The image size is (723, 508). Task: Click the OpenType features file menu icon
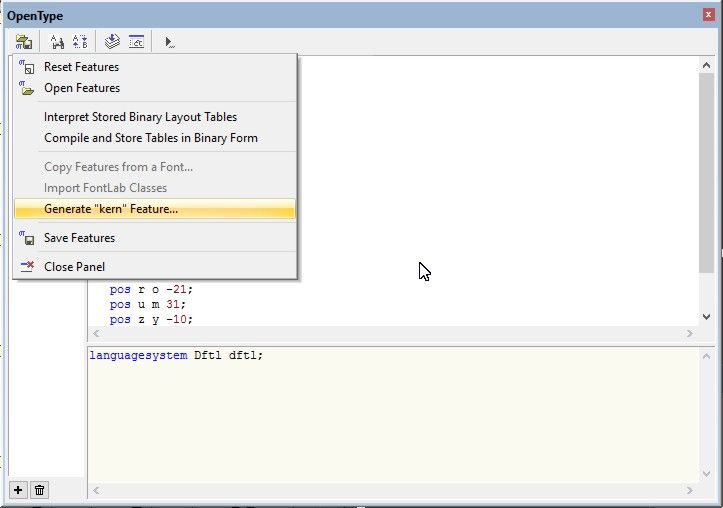click(x=22, y=42)
